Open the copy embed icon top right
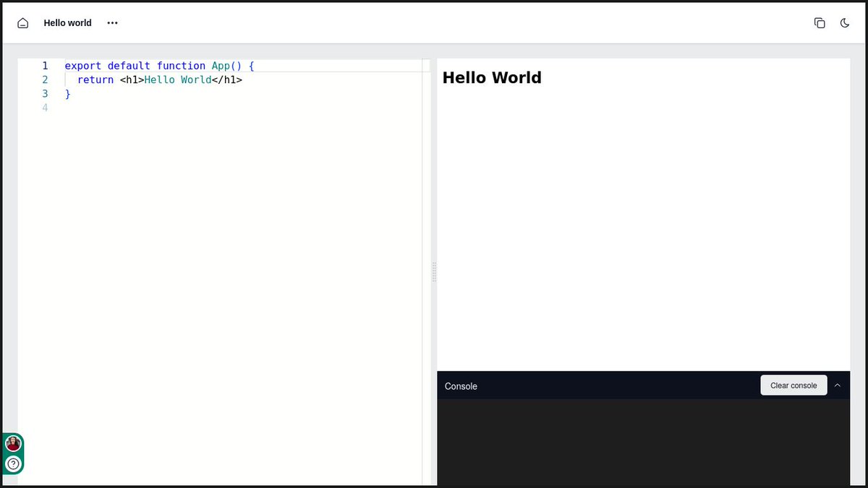The height and width of the screenshot is (488, 868). point(820,22)
